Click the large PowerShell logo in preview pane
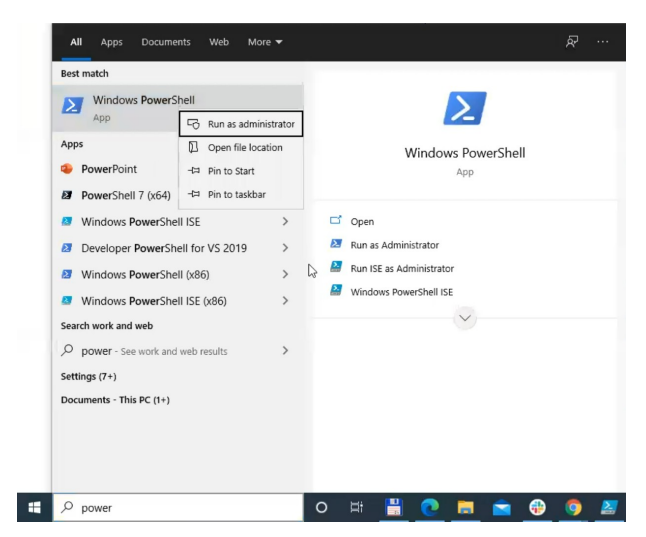 pos(465,108)
